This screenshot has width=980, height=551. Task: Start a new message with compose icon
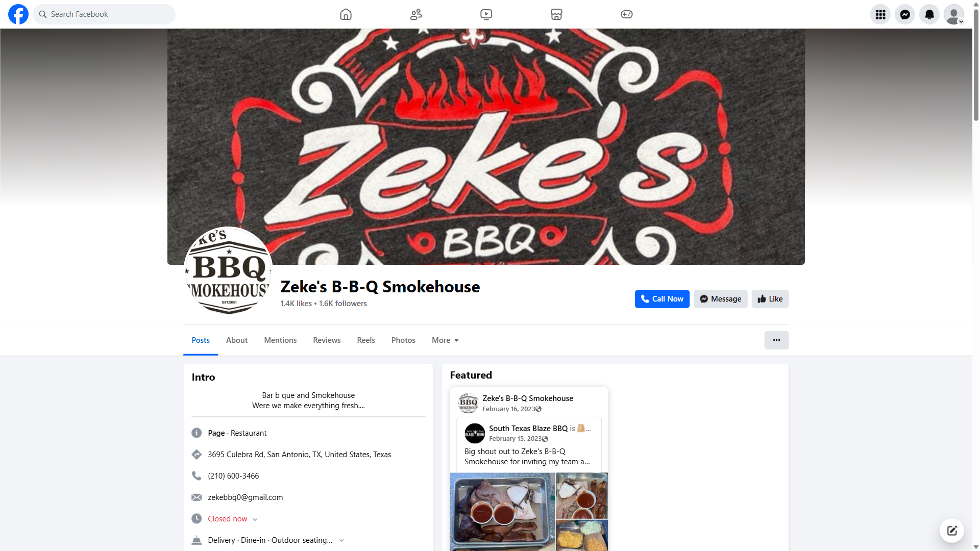(x=952, y=531)
